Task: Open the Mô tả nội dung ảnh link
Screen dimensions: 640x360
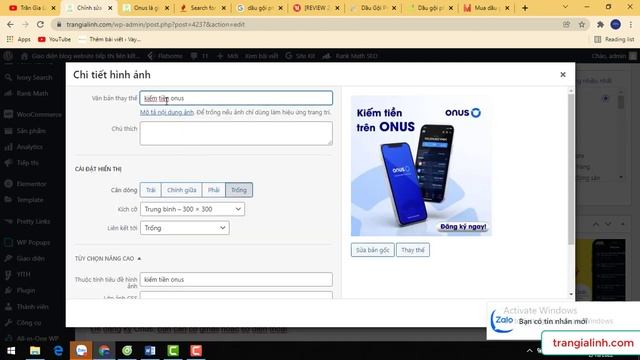Action: pyautogui.click(x=167, y=112)
